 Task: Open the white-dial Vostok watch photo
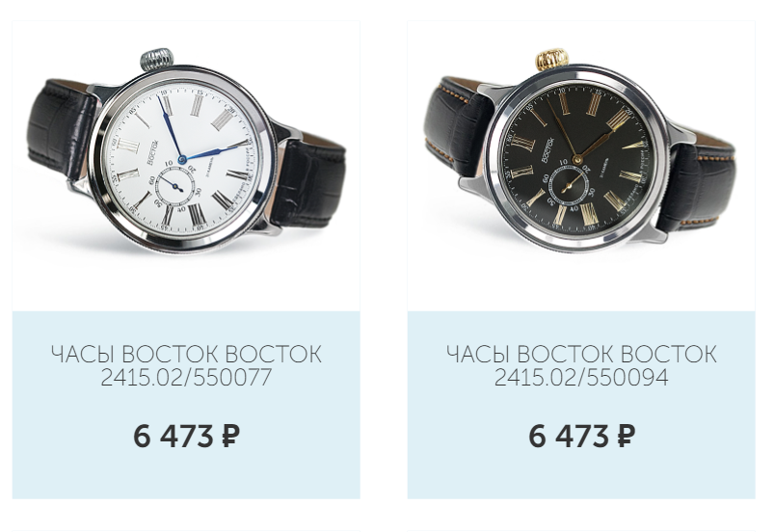coord(186,151)
